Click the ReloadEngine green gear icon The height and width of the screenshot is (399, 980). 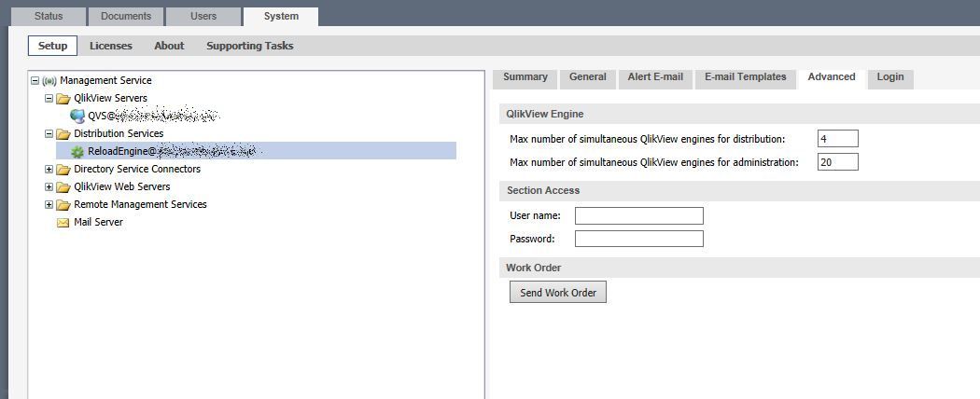click(77, 151)
